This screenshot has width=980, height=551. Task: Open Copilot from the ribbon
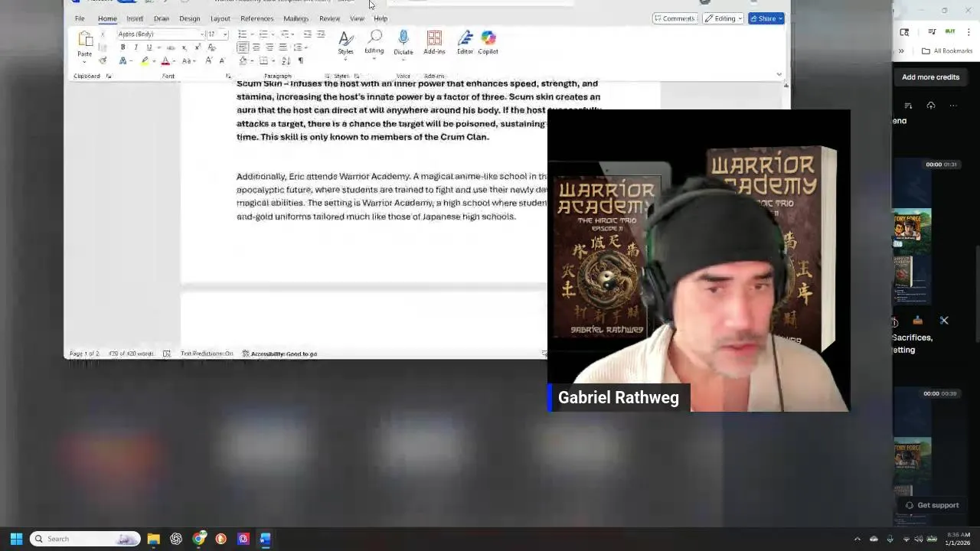click(488, 43)
